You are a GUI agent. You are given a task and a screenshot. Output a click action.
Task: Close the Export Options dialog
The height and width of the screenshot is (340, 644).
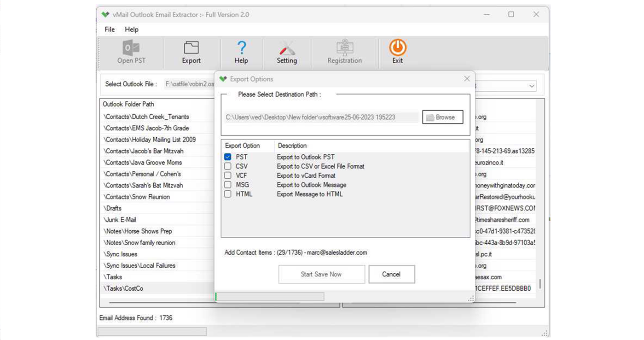tap(467, 79)
